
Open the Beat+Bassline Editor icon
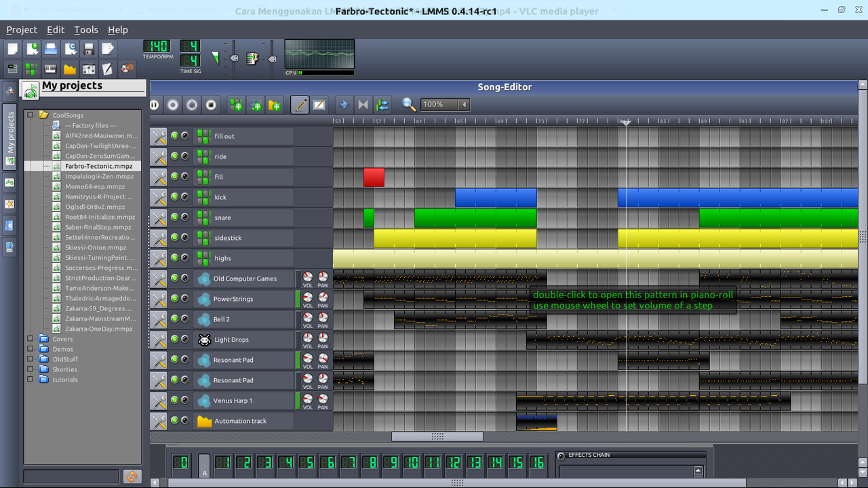[32, 68]
